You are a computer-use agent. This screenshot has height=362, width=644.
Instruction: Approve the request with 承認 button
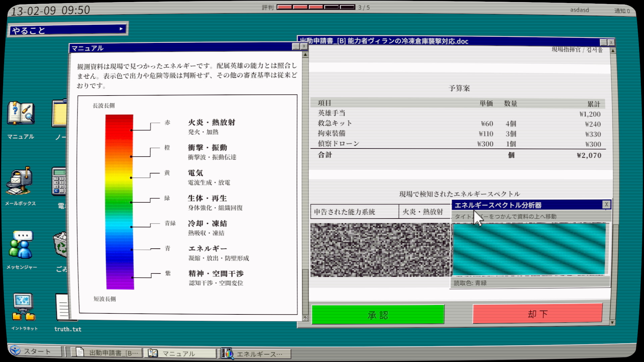(378, 314)
